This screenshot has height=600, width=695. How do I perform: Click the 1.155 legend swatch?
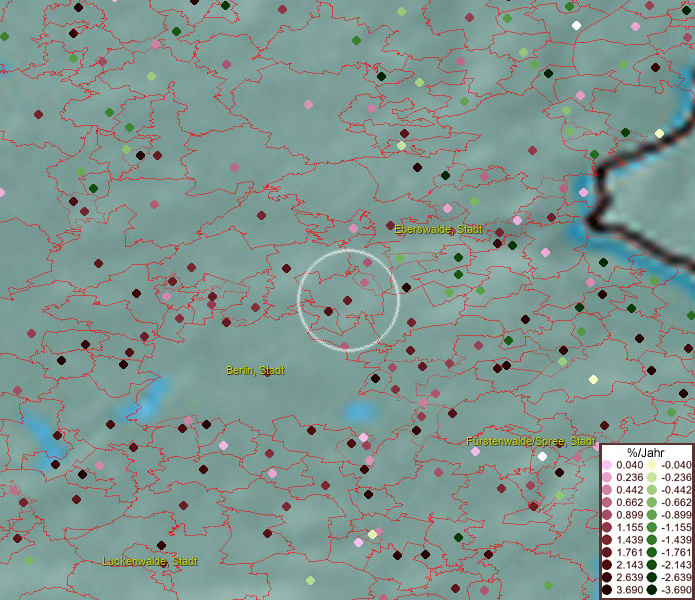pos(607,528)
